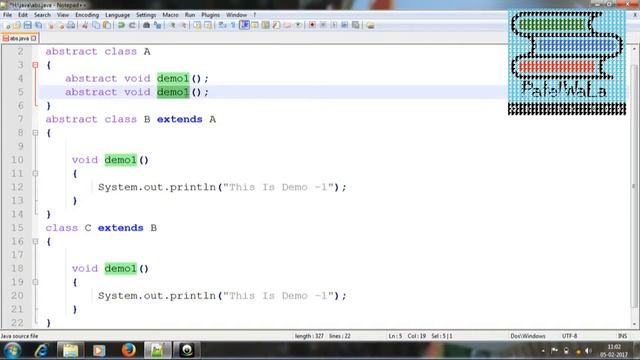Toggle synchronized horizontal scrolling
640x360 pixels.
coord(208,25)
